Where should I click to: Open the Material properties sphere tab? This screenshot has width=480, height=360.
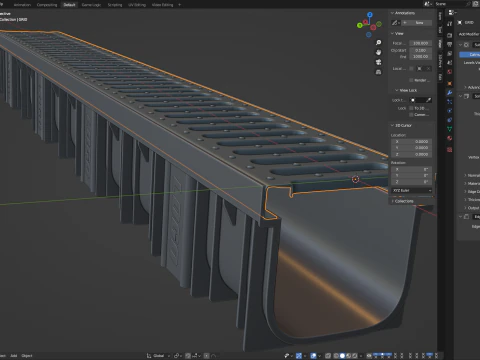[x=450, y=138]
